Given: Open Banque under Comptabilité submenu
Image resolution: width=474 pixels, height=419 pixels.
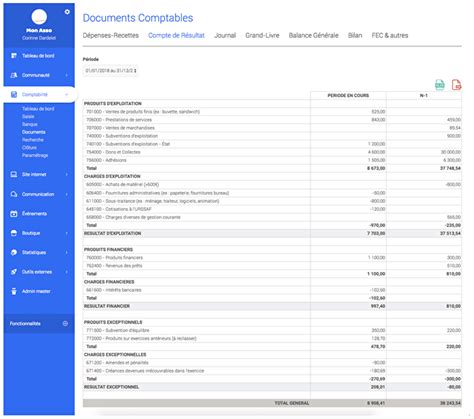Looking at the screenshot, I should click(x=30, y=124).
